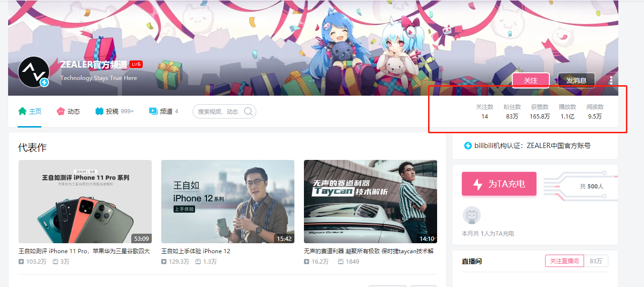Click the LV6 level badge
644x287 pixels.
pos(136,64)
